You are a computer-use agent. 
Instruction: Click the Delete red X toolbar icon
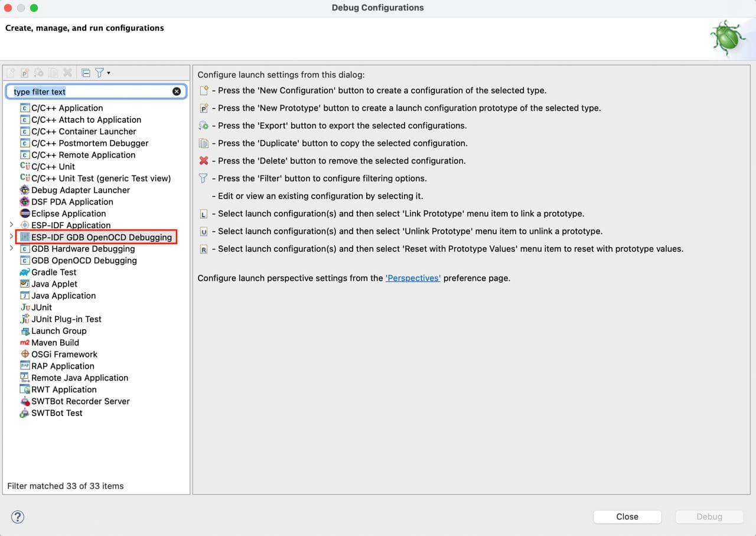(x=68, y=73)
